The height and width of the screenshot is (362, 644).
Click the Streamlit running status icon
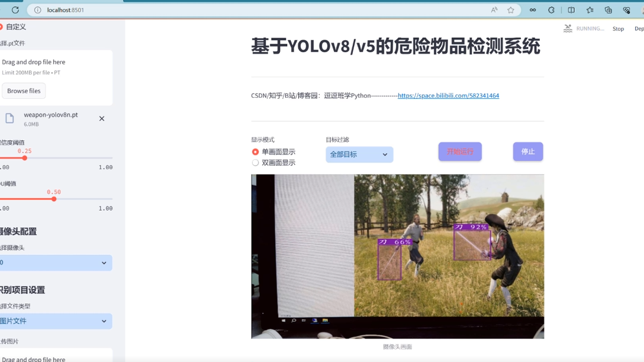pyautogui.click(x=568, y=28)
